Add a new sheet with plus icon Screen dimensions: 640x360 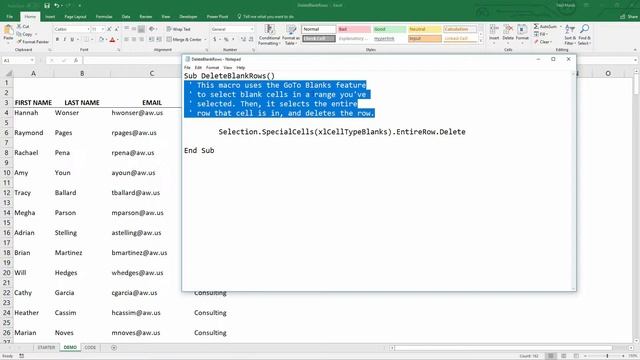[x=114, y=348]
